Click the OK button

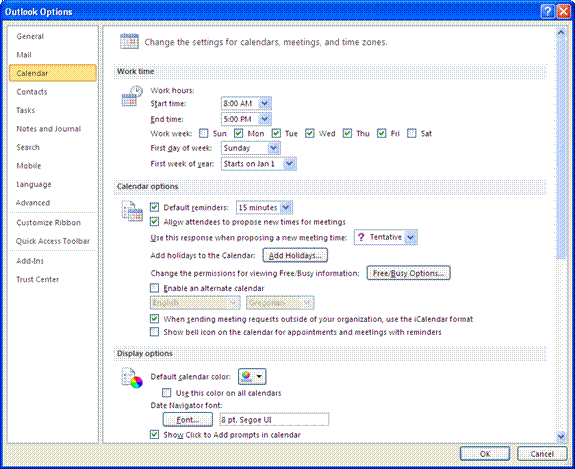(485, 454)
